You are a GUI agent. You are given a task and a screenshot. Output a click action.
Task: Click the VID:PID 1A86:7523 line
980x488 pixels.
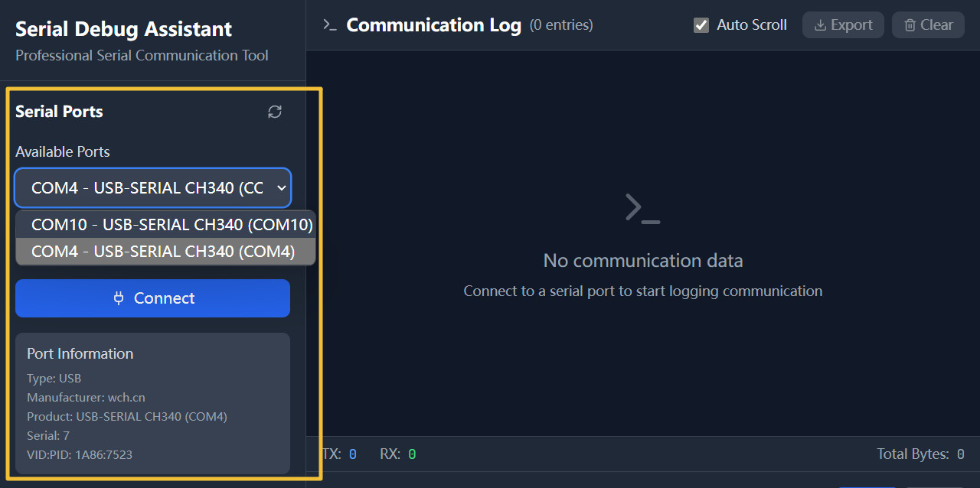tap(80, 454)
